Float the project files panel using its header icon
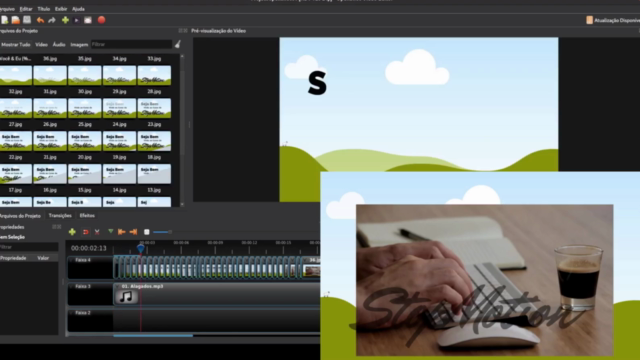The width and height of the screenshot is (640, 360). [180, 31]
